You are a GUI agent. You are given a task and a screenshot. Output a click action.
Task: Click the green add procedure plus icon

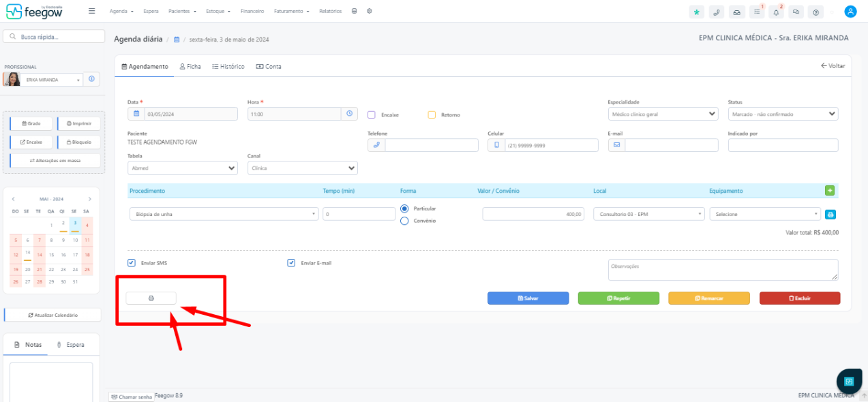click(x=830, y=191)
